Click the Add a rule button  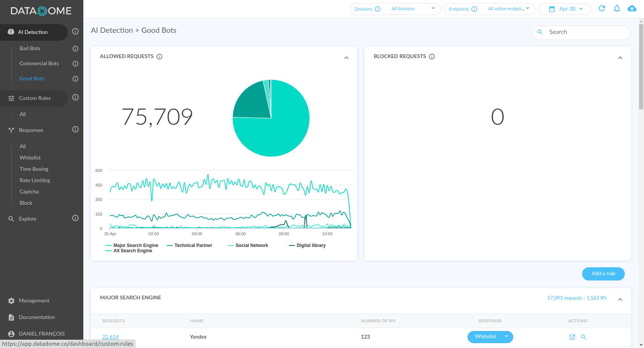(603, 274)
